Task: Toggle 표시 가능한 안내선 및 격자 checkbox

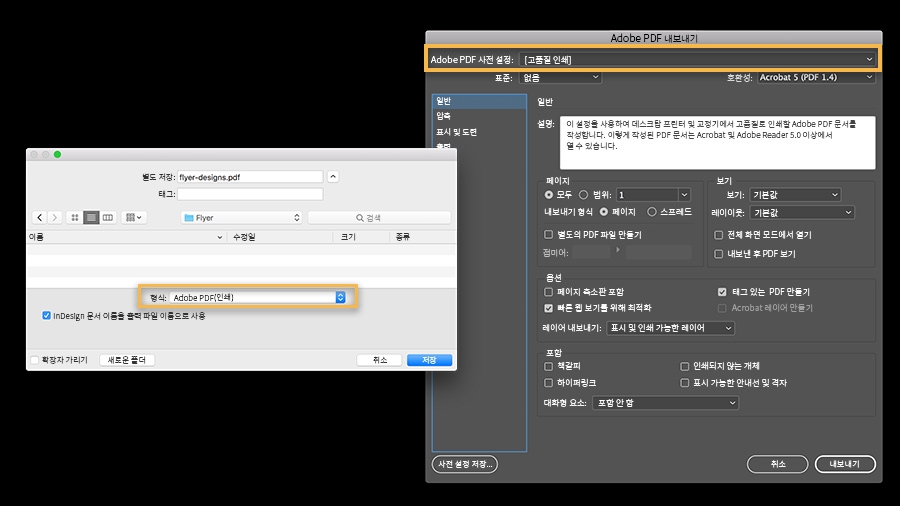Action: click(685, 383)
